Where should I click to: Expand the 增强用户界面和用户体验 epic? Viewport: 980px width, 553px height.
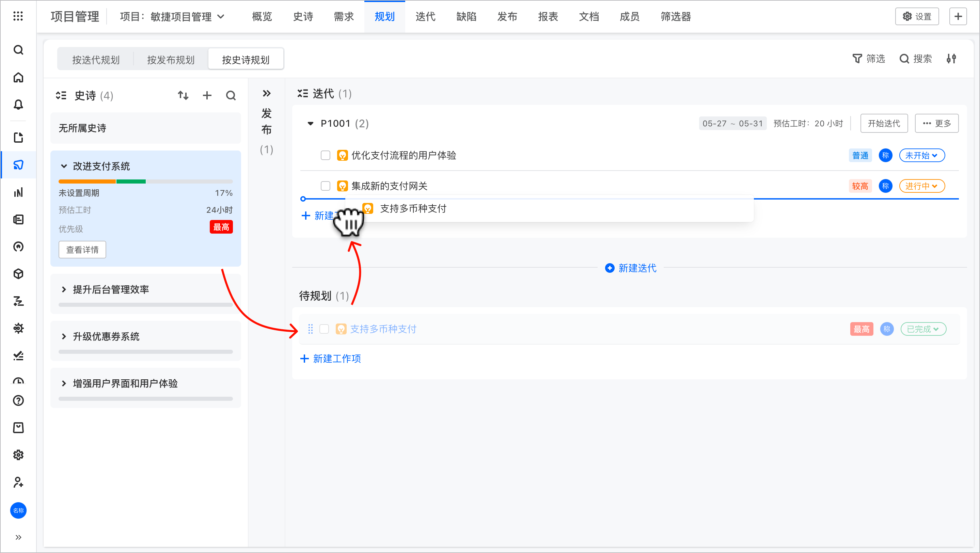(x=64, y=383)
